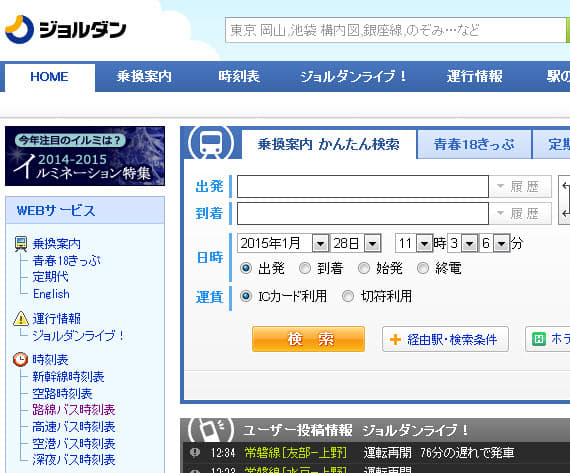Image resolution: width=570 pixels, height=473 pixels.
Task: Open 履歴 history dropdown for 出発
Action: pyautogui.click(x=520, y=187)
